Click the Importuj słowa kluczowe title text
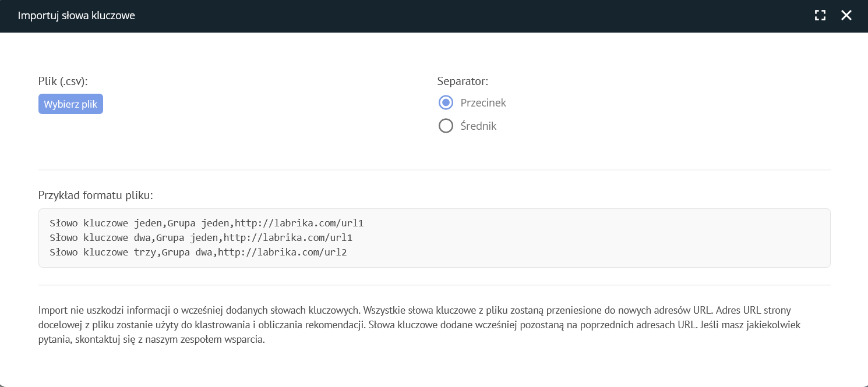This screenshot has width=868, height=387. tap(76, 16)
